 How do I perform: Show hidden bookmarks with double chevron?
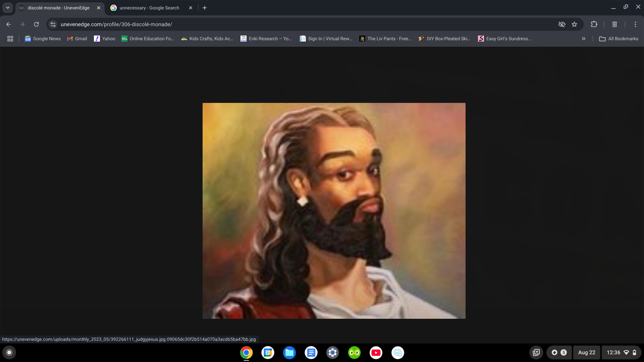(x=584, y=39)
